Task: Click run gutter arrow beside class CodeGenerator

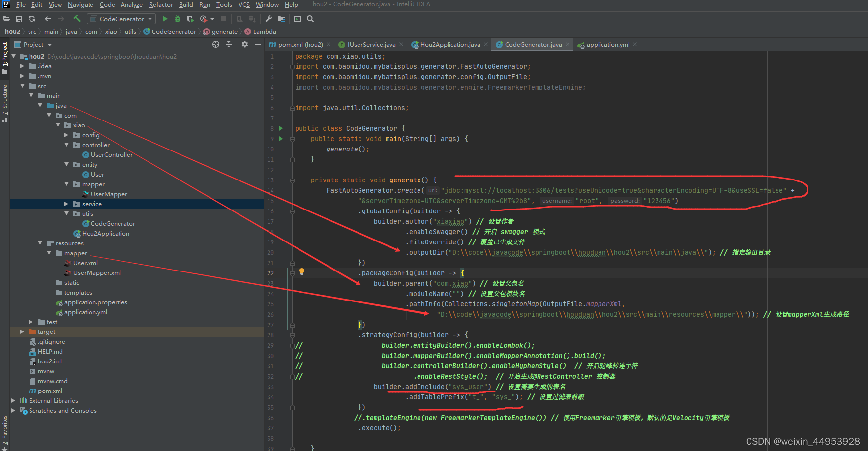Action: [x=281, y=128]
